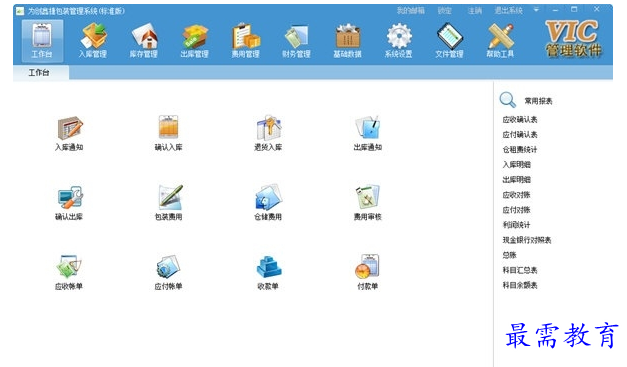The width and height of the screenshot is (627, 367).
Task: Open 收款单 workbench shortcut
Action: (x=268, y=273)
